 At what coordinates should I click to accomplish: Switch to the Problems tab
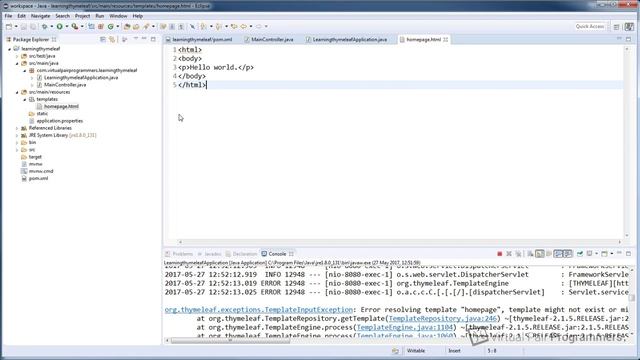click(179, 254)
